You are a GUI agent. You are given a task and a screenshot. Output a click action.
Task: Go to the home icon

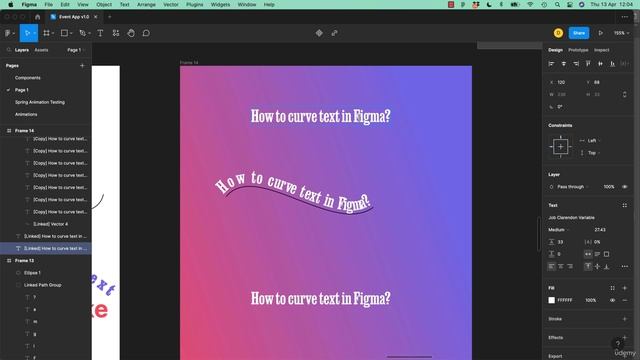click(x=38, y=17)
